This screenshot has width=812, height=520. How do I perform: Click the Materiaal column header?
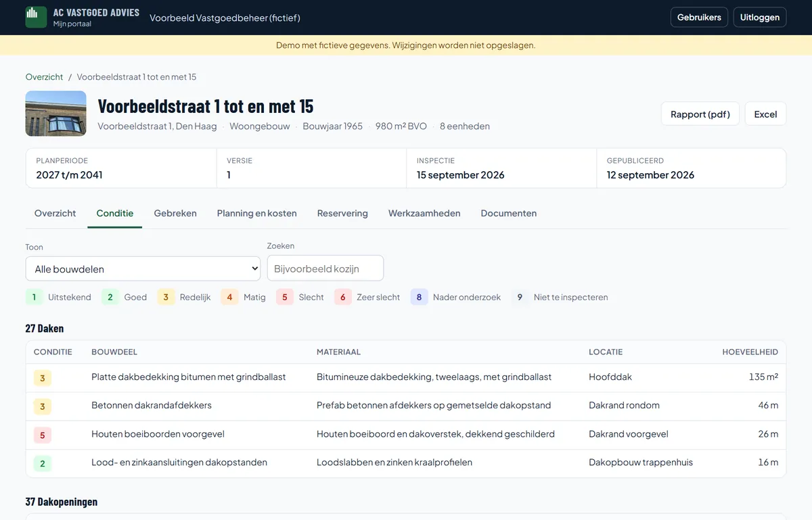[x=338, y=352]
